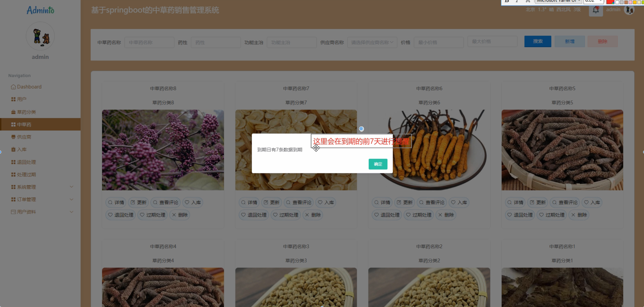The image size is (644, 307).
Task: Click the Dashboard home icon
Action: 13,87
